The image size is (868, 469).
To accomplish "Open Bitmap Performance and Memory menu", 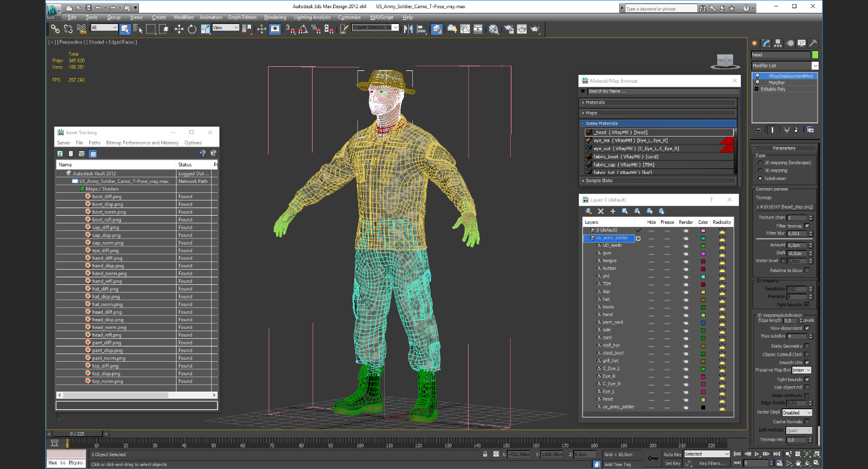I will click(x=143, y=142).
